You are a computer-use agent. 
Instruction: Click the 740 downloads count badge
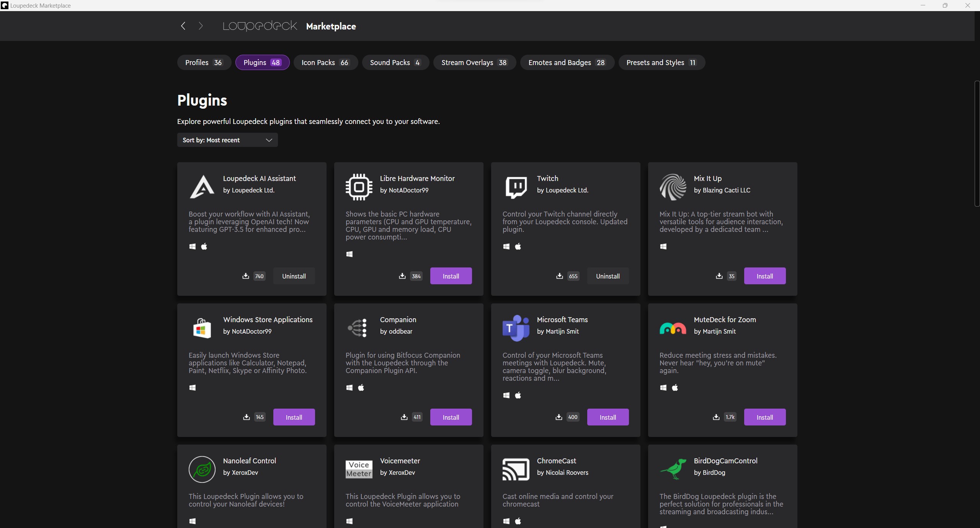[x=259, y=276]
